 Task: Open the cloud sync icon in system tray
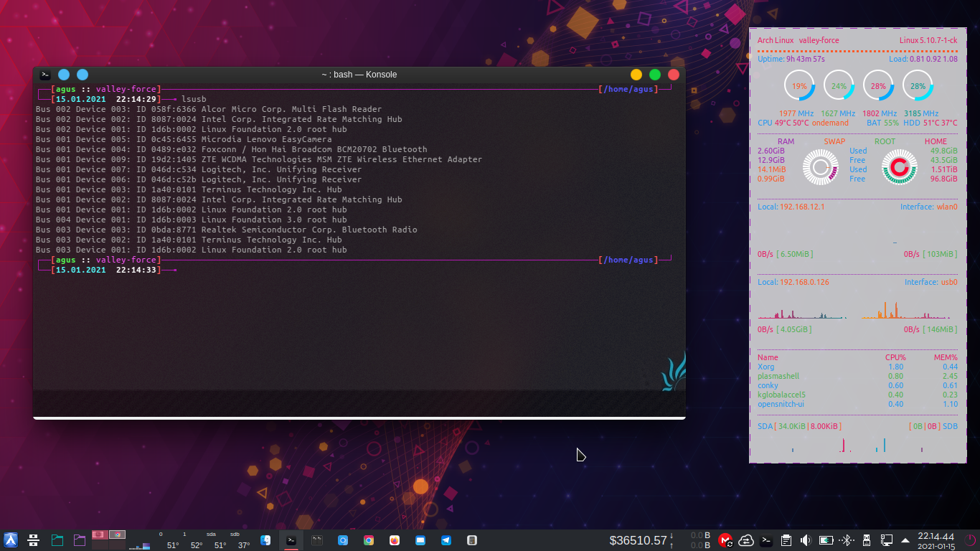tap(746, 540)
